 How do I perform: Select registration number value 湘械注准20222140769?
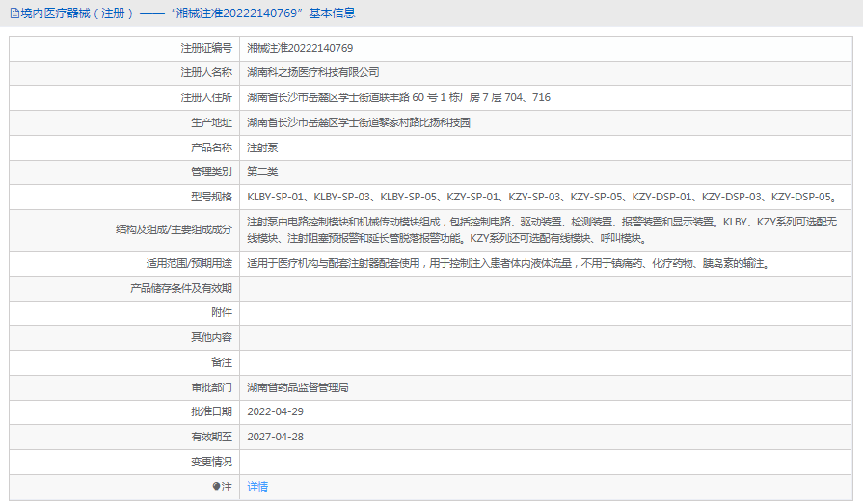[x=300, y=48]
